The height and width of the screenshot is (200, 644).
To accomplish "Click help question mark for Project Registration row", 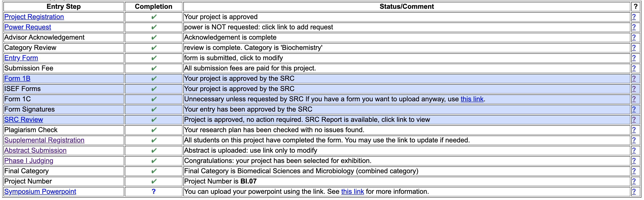I will (x=634, y=17).
